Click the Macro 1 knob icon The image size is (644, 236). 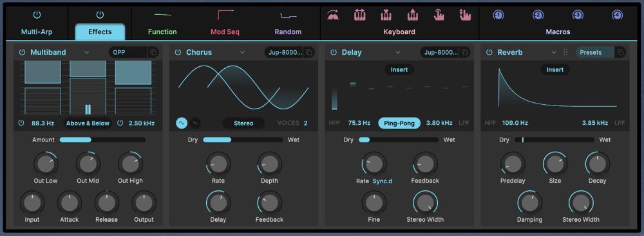click(498, 15)
